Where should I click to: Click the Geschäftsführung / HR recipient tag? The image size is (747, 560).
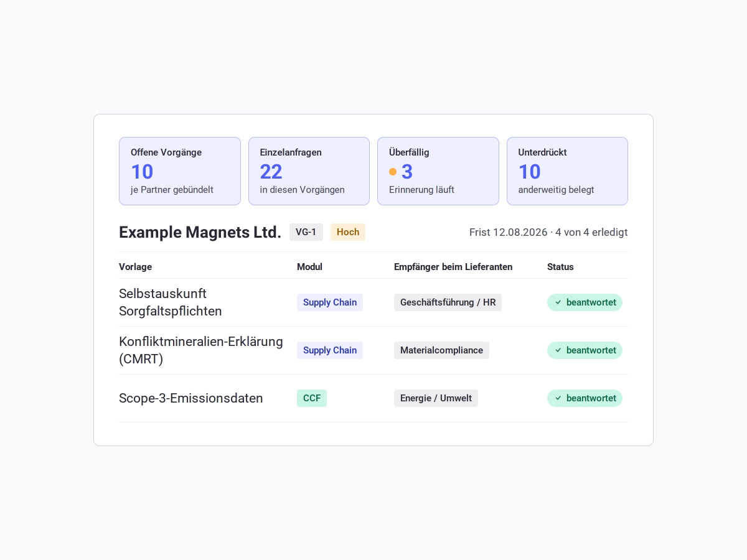(x=448, y=302)
